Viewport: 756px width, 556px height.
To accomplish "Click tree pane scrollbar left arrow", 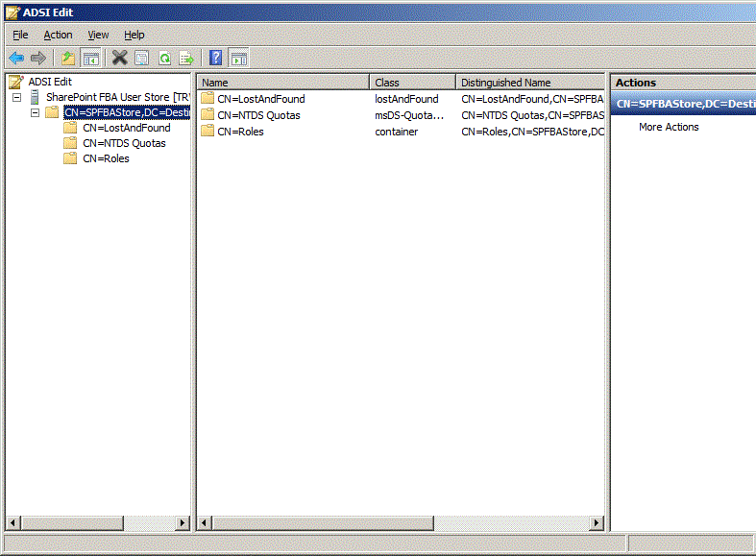I will pos(13,522).
